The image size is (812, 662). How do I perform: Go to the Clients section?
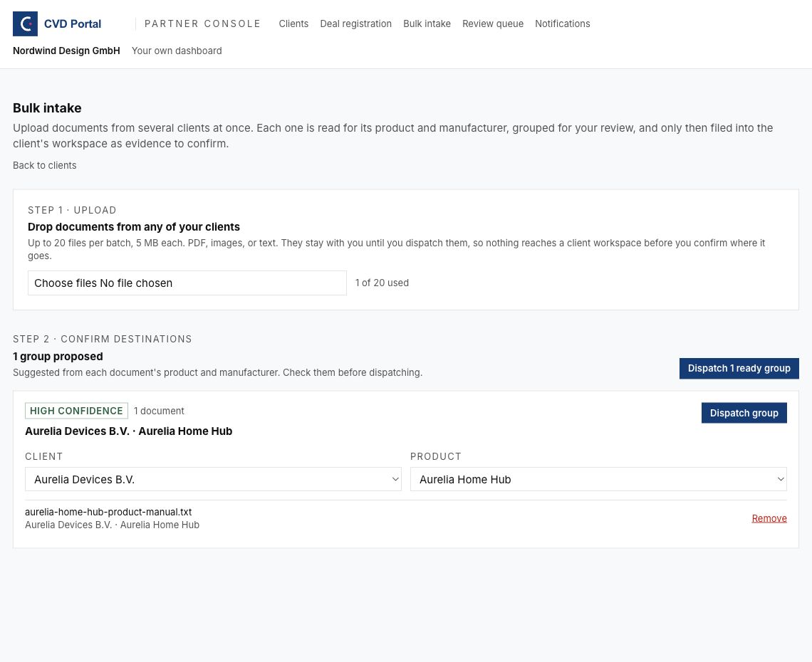point(293,23)
